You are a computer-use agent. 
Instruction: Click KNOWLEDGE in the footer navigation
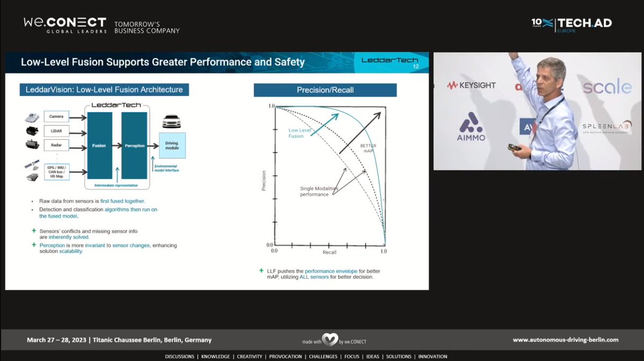[216, 356]
